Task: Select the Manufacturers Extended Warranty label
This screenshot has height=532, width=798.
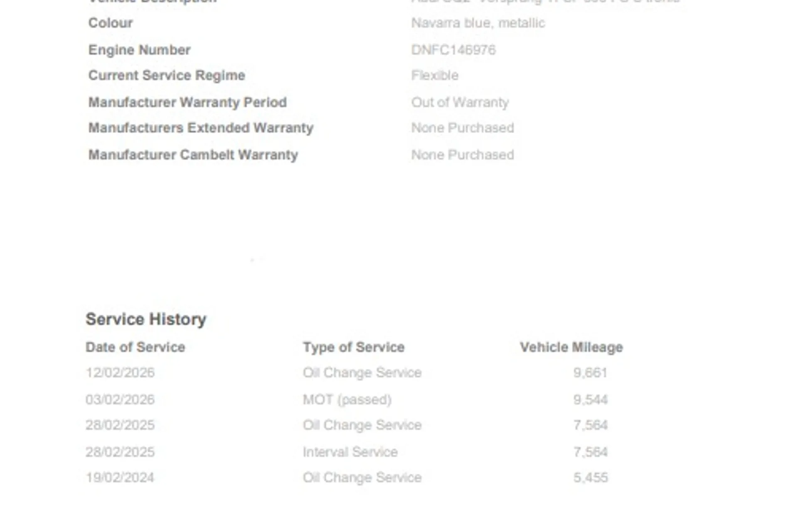Action: 201,128
